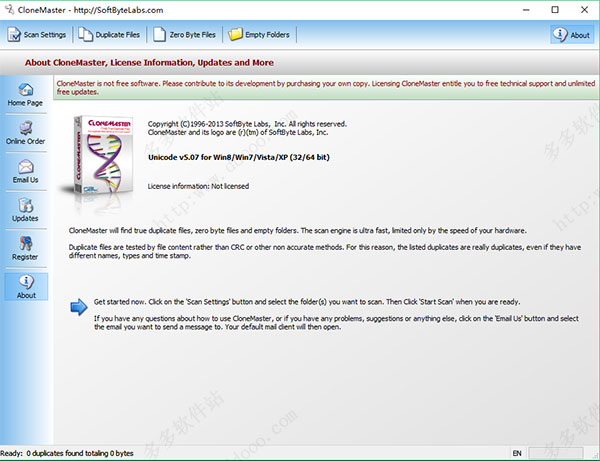This screenshot has width=600, height=461.
Task: Check for Updates in the sidebar
Action: click(x=25, y=210)
